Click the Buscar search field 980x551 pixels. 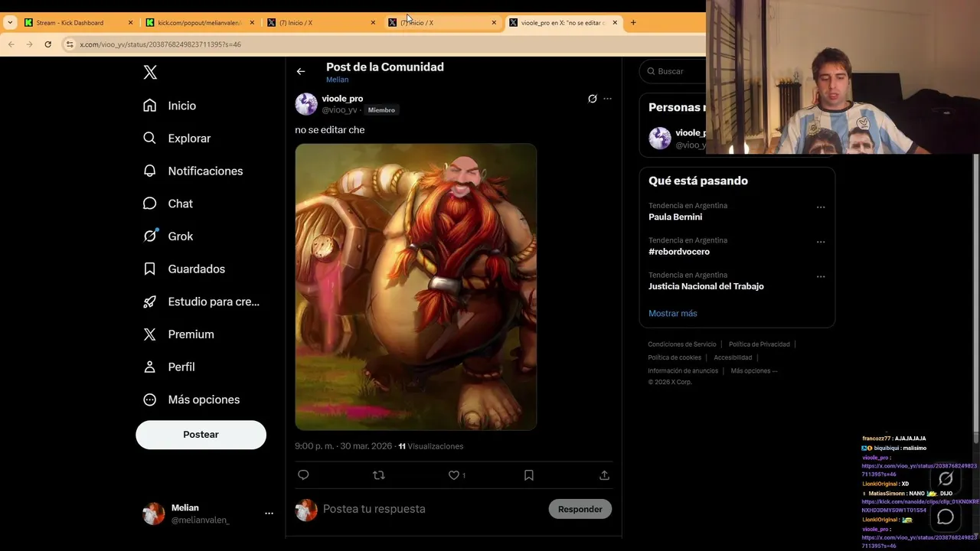674,71
